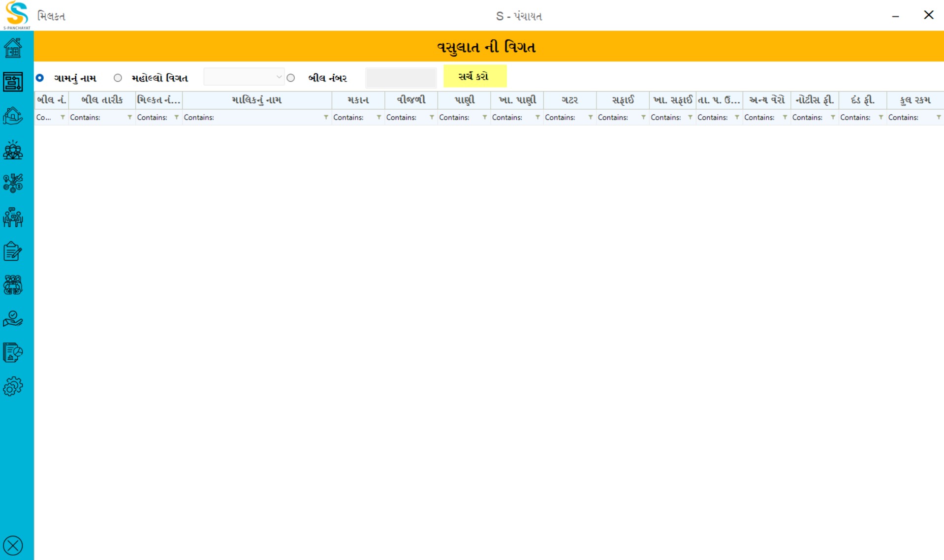This screenshot has height=560, width=944.
Task: Open the settings gear icon
Action: pyautogui.click(x=13, y=387)
